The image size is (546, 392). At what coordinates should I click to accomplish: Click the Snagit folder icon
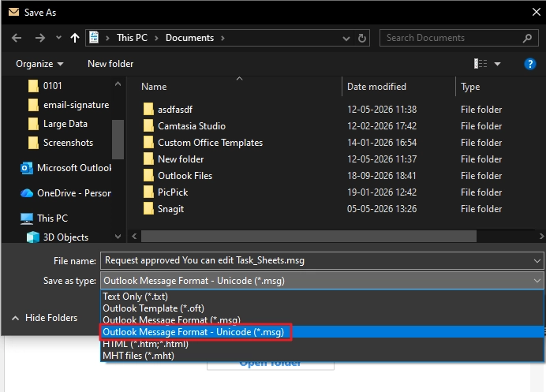(148, 209)
